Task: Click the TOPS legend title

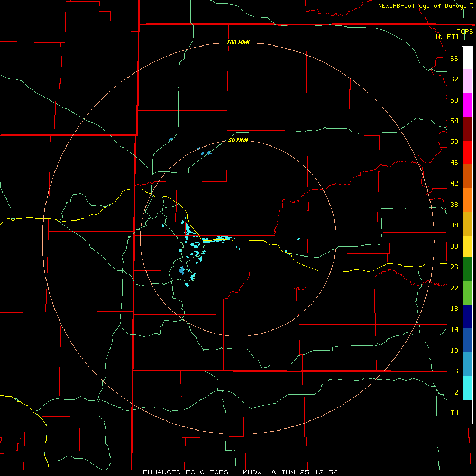Action: 465,32
